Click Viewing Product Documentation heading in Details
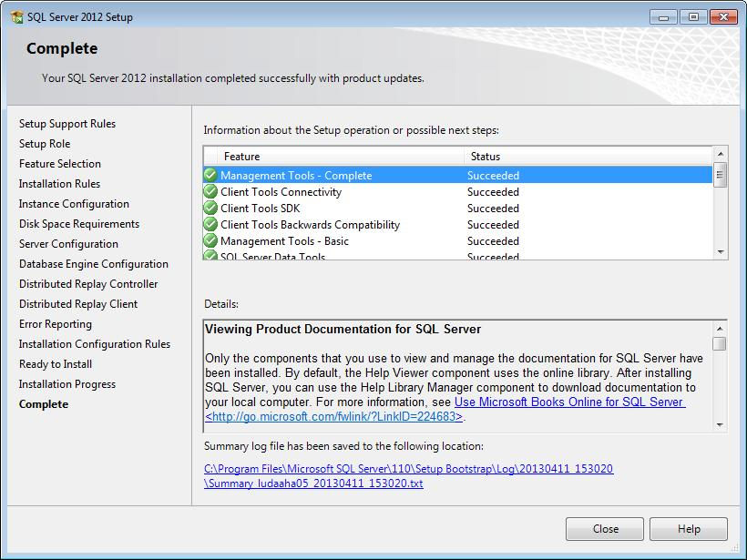Viewport: 747px width, 560px height. click(x=343, y=329)
